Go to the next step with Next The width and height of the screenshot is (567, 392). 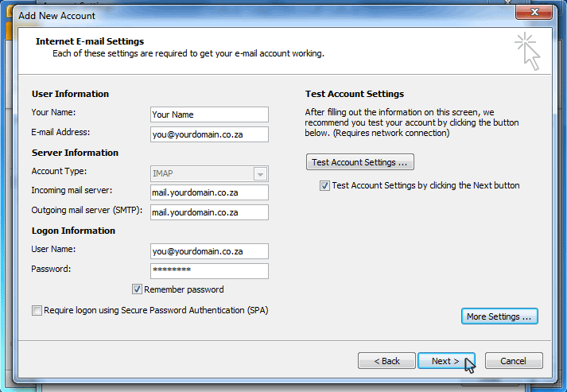pos(445,361)
